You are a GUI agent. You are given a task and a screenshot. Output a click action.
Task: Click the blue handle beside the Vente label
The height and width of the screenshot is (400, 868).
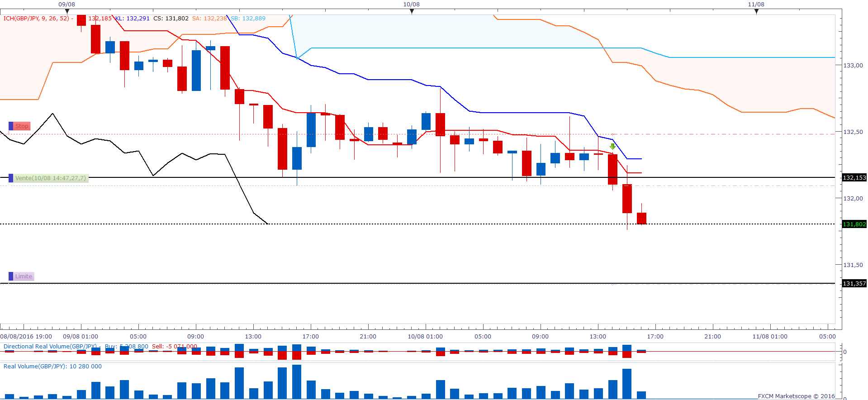(x=11, y=178)
